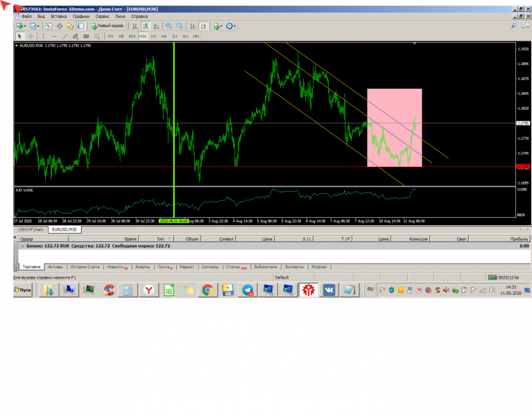Screen dimensions: 532x416
Task: Show the Data Window crosshair-circle icon
Action: click(x=60, y=26)
